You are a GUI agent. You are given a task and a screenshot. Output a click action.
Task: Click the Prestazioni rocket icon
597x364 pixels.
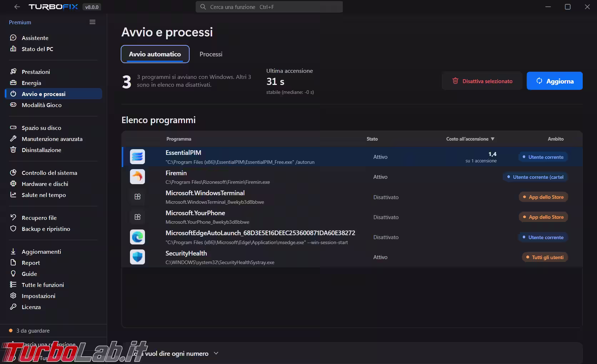click(13, 72)
